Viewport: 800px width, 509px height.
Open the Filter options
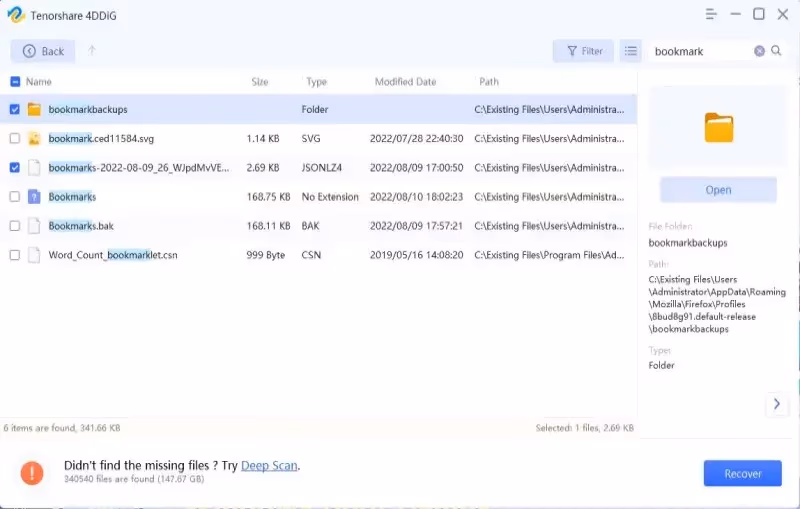click(x=583, y=51)
